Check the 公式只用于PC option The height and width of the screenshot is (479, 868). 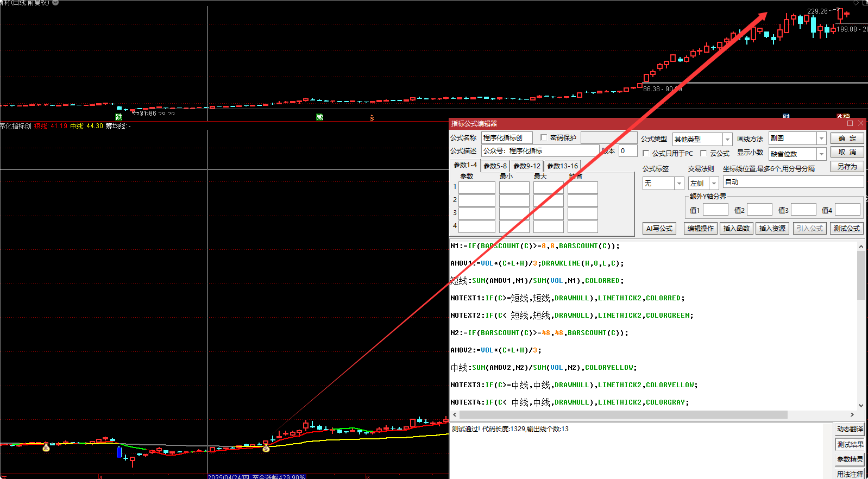646,154
